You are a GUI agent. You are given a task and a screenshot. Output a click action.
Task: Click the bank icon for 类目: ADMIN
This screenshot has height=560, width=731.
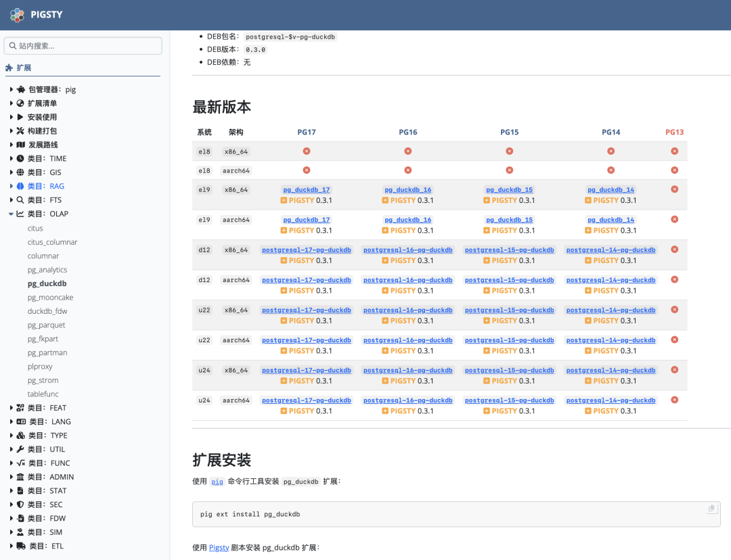[20, 477]
